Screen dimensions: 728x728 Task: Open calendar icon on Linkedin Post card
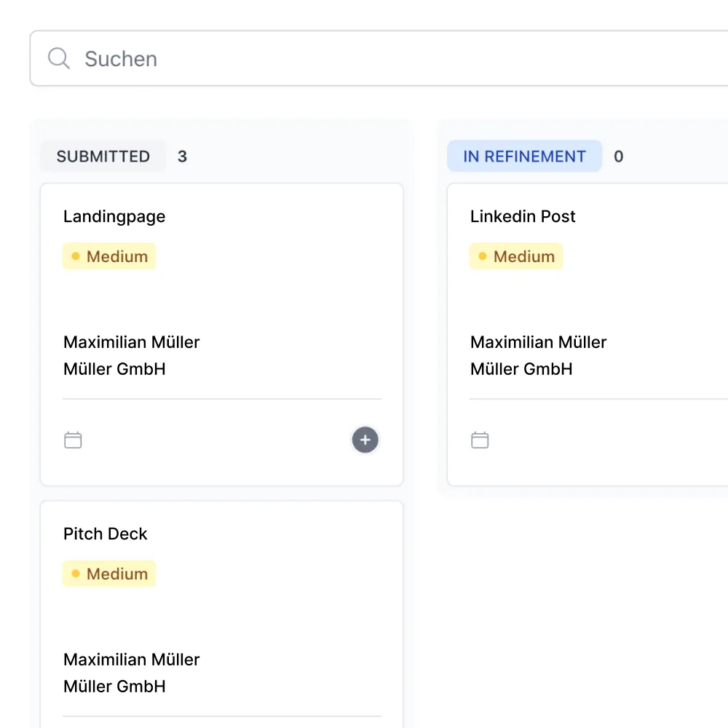[480, 440]
